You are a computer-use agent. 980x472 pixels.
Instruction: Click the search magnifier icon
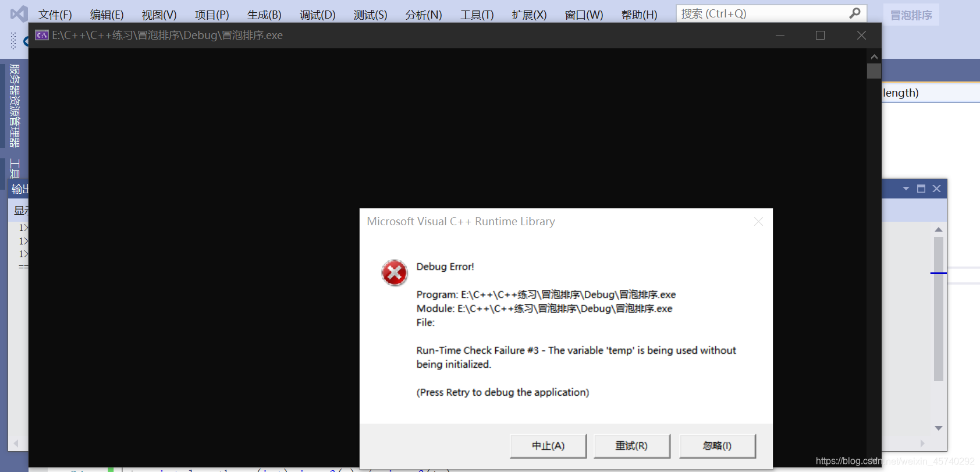(855, 13)
